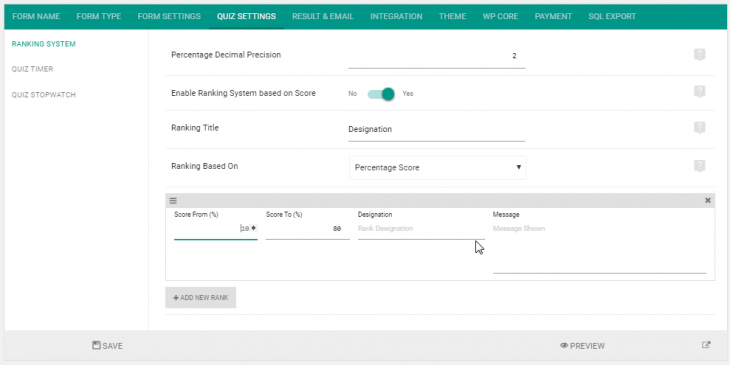The height and width of the screenshot is (365, 730).
Task: Open form in new window icon
Action: [x=706, y=345]
